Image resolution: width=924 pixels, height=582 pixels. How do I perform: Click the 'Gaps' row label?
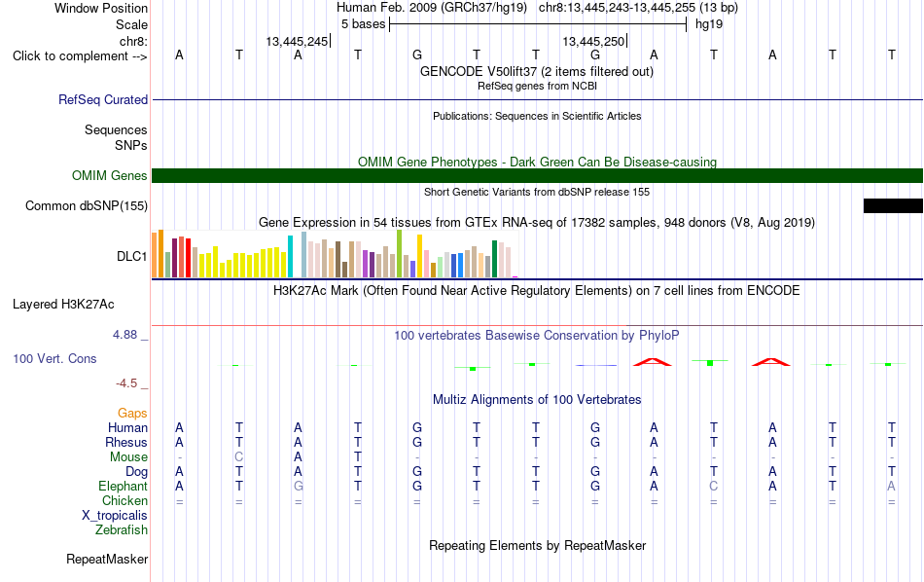pyautogui.click(x=132, y=413)
